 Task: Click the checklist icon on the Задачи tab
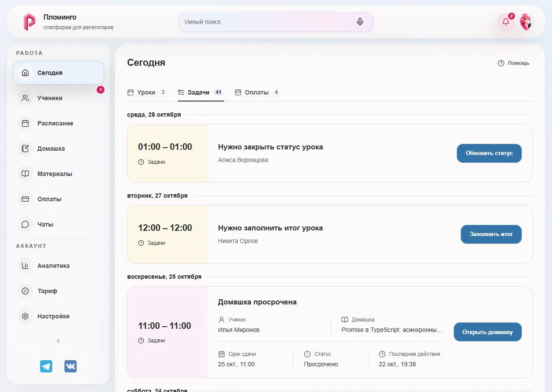181,92
